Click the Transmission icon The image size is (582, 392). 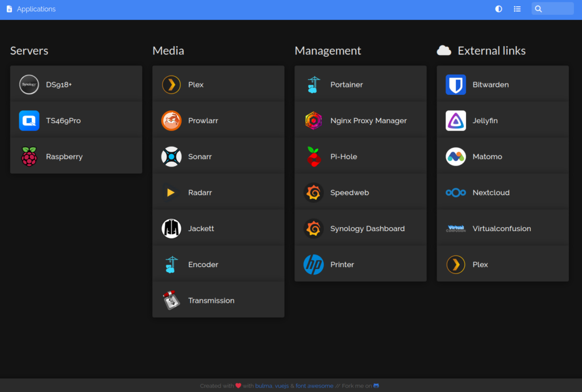coord(171,301)
